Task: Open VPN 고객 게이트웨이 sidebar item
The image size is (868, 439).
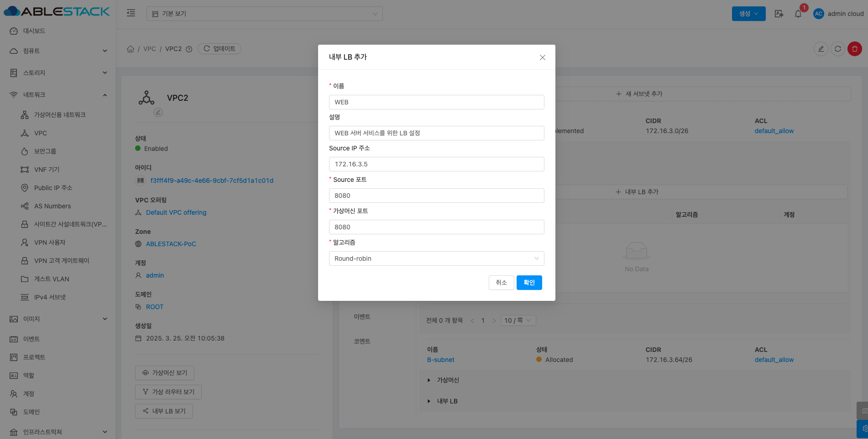Action: 62,261
